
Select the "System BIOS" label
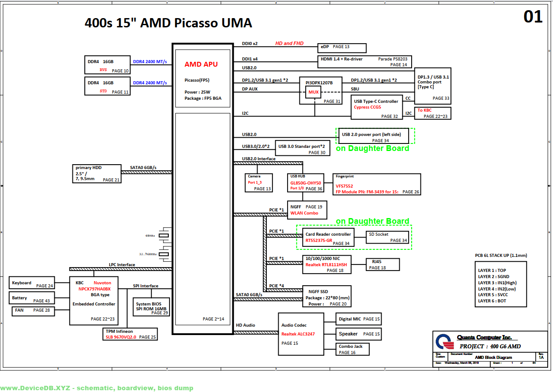(149, 304)
